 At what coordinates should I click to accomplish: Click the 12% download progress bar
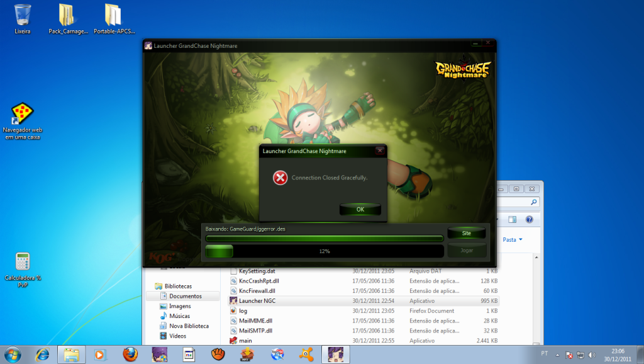click(x=324, y=251)
